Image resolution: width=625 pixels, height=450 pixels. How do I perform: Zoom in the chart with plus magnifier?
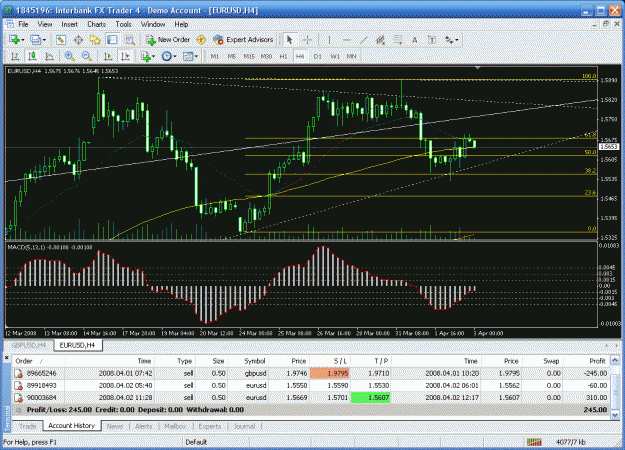69,57
